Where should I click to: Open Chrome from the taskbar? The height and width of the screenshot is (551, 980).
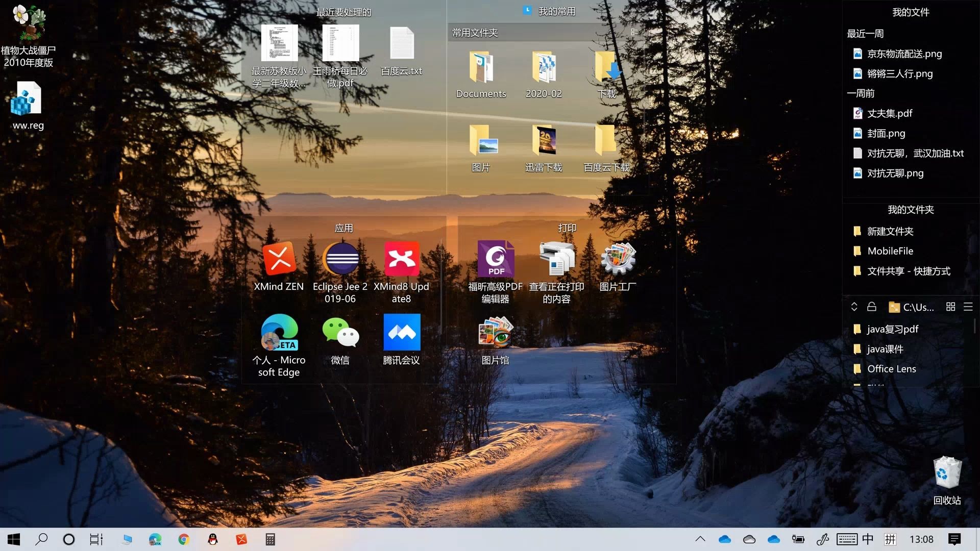click(184, 539)
